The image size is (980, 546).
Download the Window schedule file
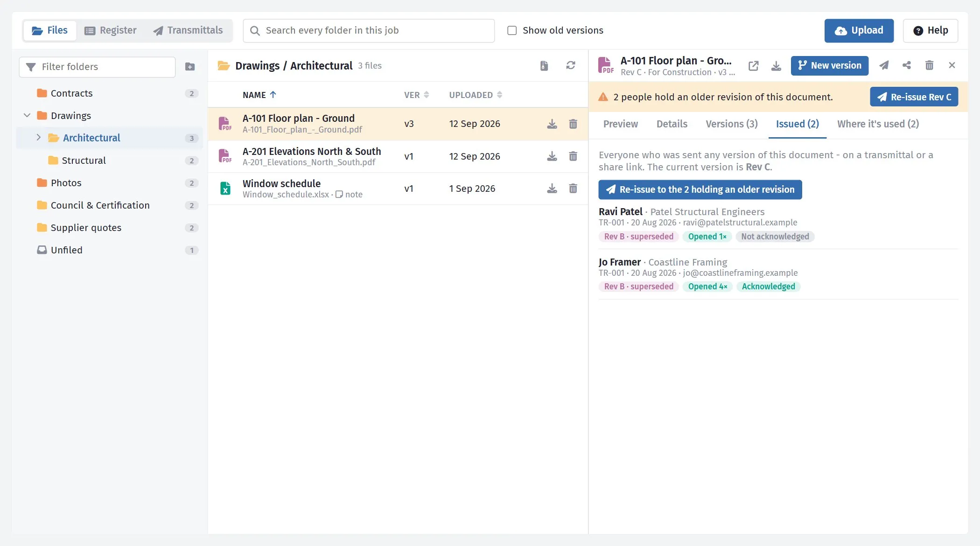point(552,189)
